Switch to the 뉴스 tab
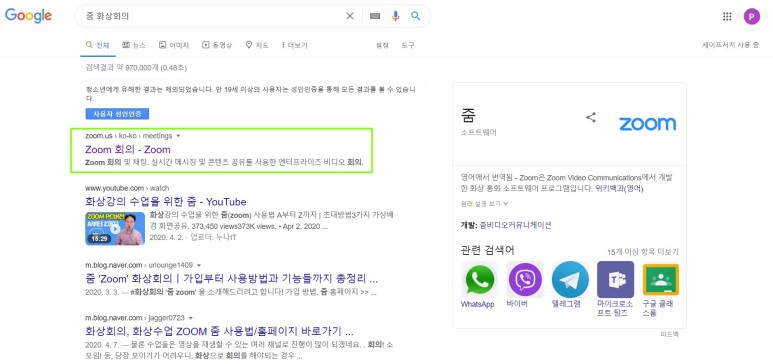 (134, 45)
